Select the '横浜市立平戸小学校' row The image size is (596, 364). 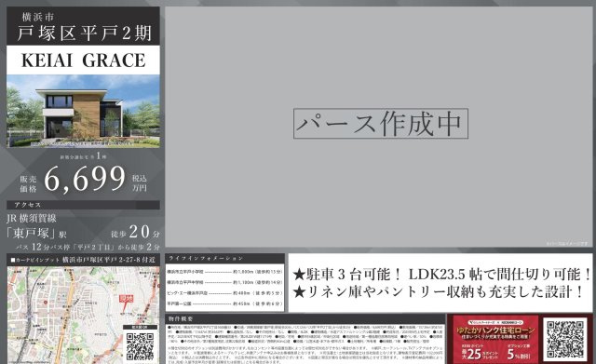[224, 272]
